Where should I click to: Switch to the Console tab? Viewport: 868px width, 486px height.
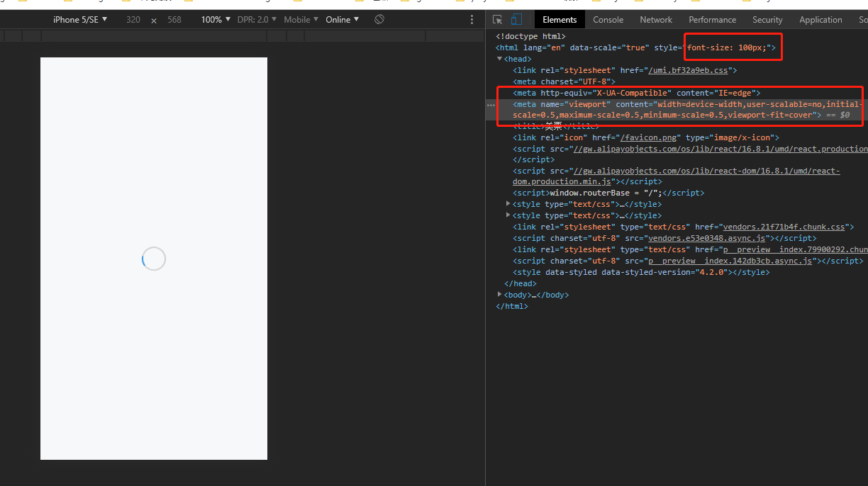click(608, 20)
